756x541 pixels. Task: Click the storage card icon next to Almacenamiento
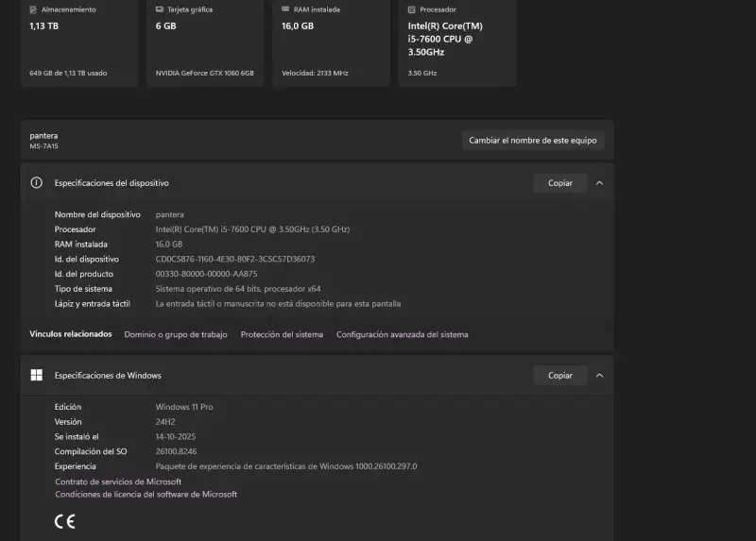pos(33,9)
